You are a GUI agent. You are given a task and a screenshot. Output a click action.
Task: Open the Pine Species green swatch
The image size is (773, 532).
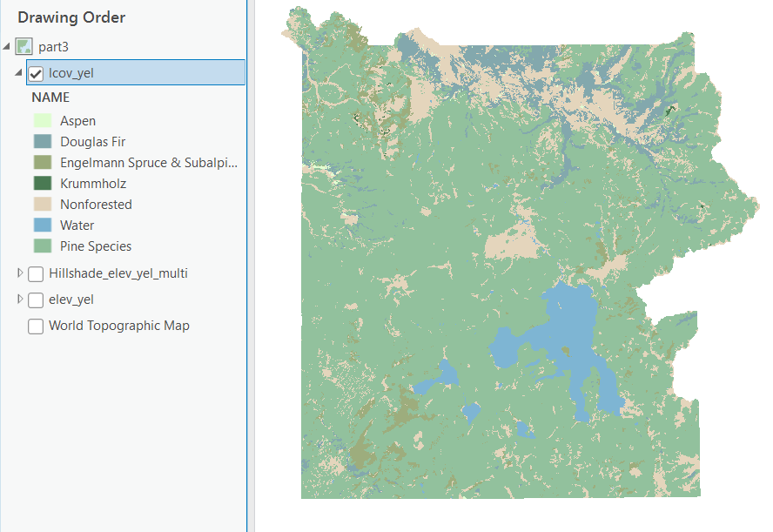tap(43, 246)
